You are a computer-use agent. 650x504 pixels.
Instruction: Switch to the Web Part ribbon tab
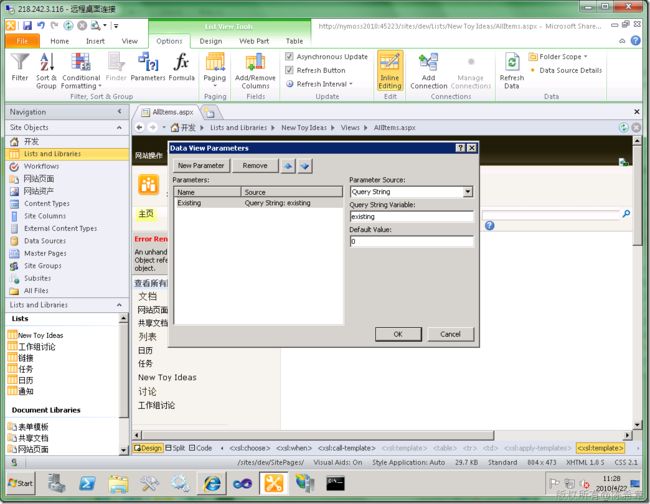tap(254, 41)
